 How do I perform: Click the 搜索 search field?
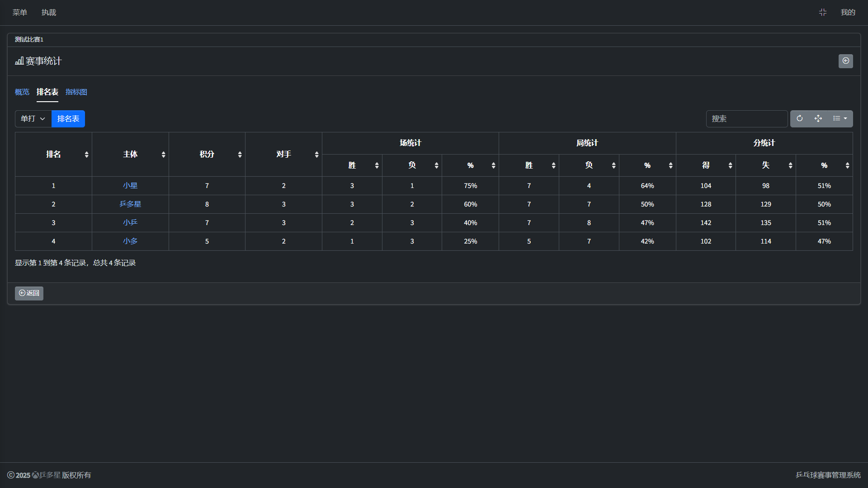pyautogui.click(x=746, y=119)
